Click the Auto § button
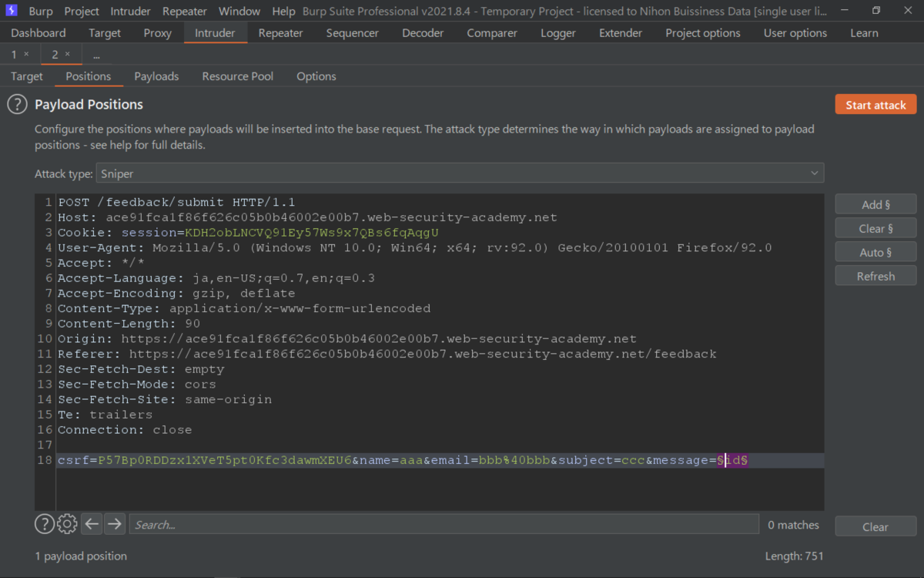 coord(875,252)
